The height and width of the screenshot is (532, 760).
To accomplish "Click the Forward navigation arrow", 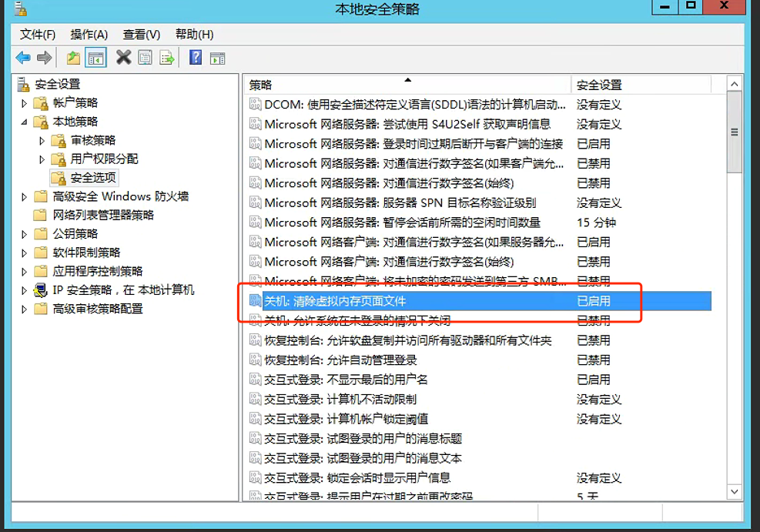I will point(43,57).
